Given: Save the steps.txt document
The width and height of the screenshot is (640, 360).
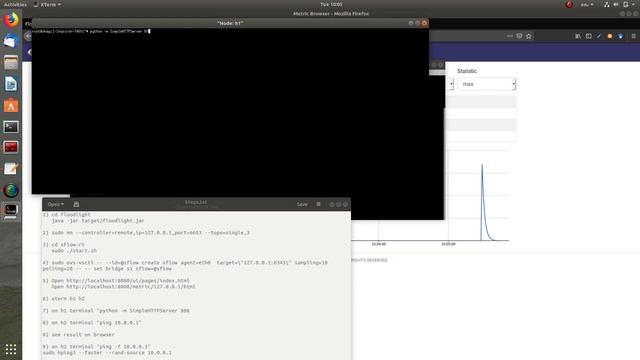Looking at the screenshot, I should pyautogui.click(x=302, y=204).
